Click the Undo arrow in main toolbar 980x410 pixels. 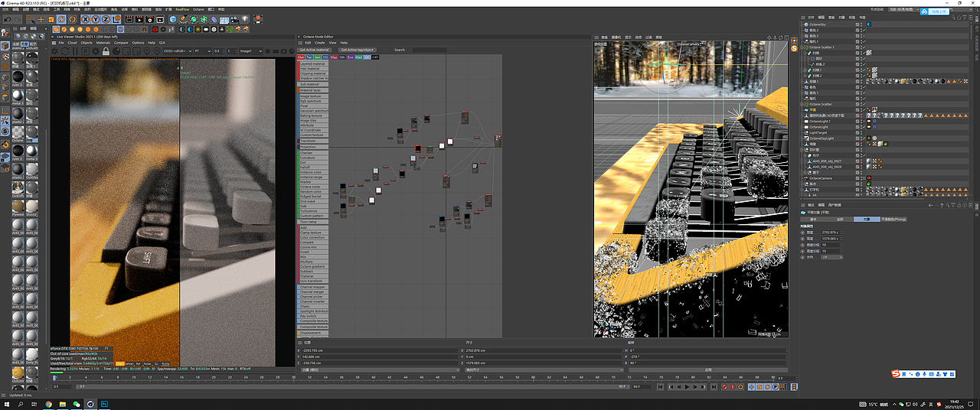7,19
